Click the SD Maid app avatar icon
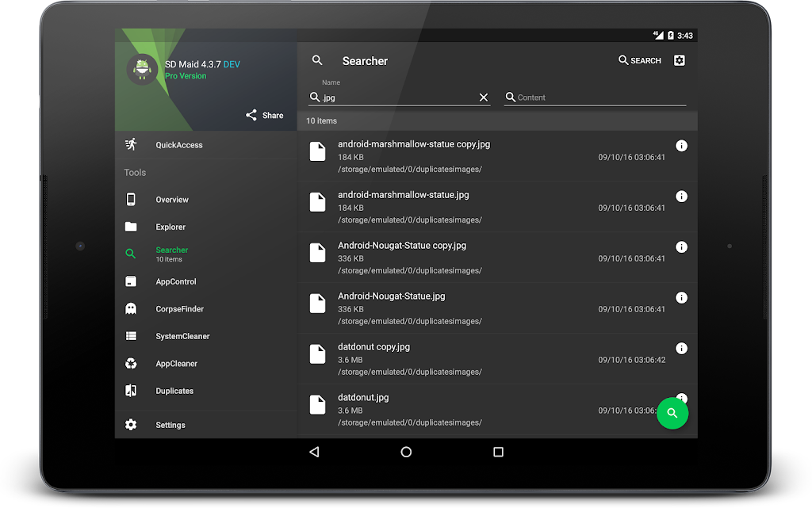This screenshot has height=508, width=812. tap(143, 69)
